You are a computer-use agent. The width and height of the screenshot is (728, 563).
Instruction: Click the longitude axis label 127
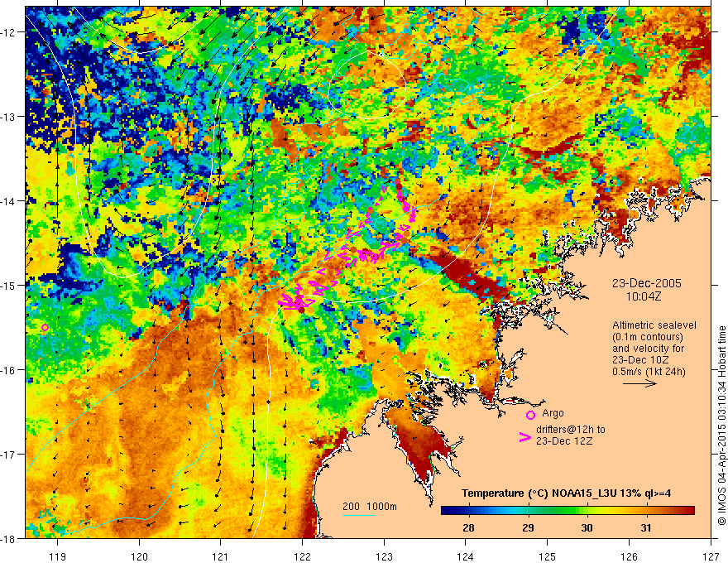(711, 556)
